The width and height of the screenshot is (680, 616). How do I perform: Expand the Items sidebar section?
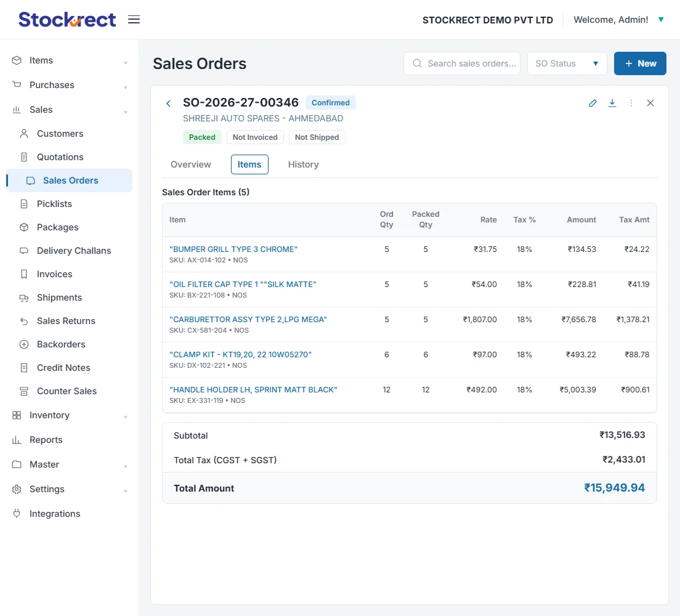click(125, 62)
